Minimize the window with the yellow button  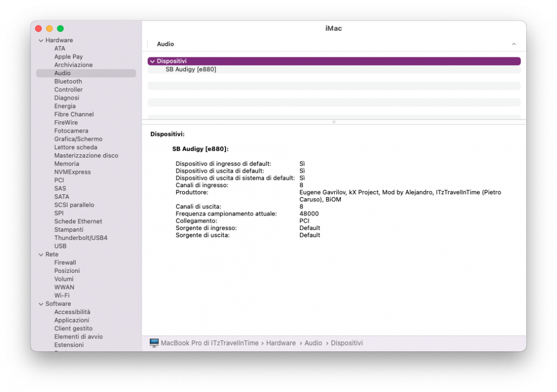click(x=50, y=28)
